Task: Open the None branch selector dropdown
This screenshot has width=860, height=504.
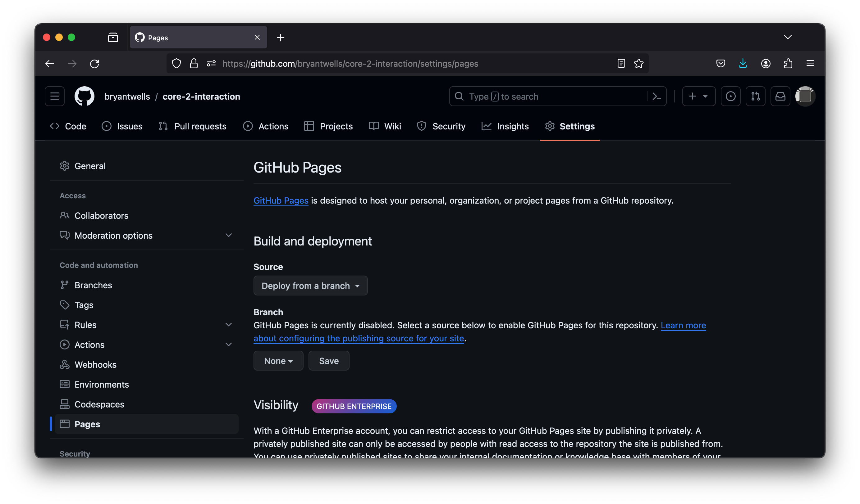Action: click(x=278, y=361)
